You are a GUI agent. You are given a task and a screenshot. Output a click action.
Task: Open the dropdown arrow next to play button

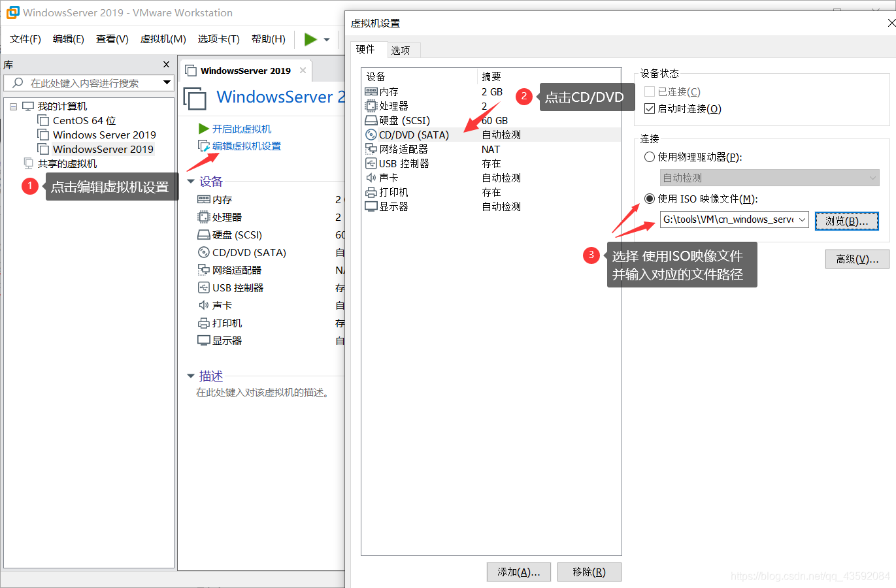click(327, 40)
